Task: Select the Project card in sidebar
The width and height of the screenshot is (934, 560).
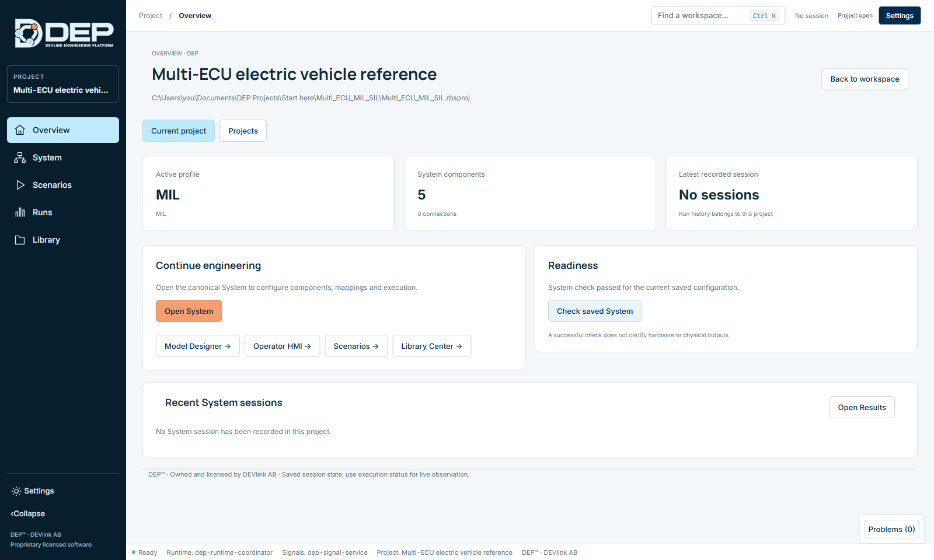Action: click(63, 84)
